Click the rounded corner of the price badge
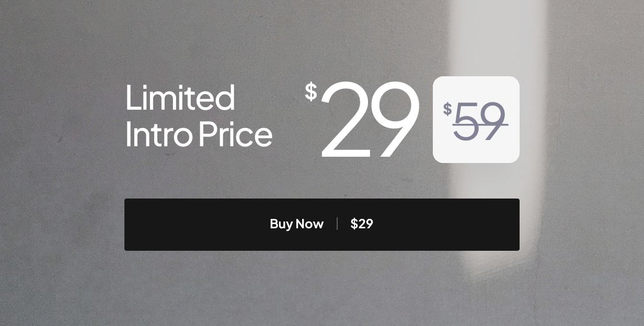 coord(439,79)
